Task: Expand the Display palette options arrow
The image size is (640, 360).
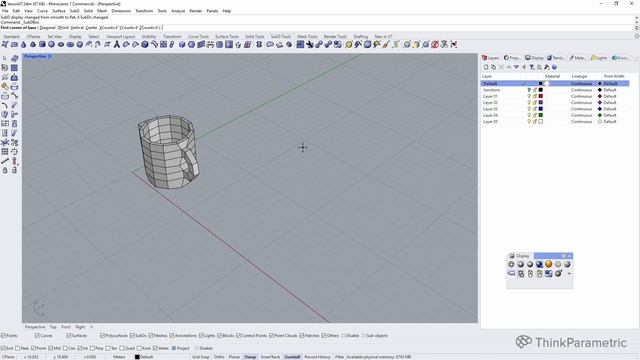Action: click(x=569, y=273)
